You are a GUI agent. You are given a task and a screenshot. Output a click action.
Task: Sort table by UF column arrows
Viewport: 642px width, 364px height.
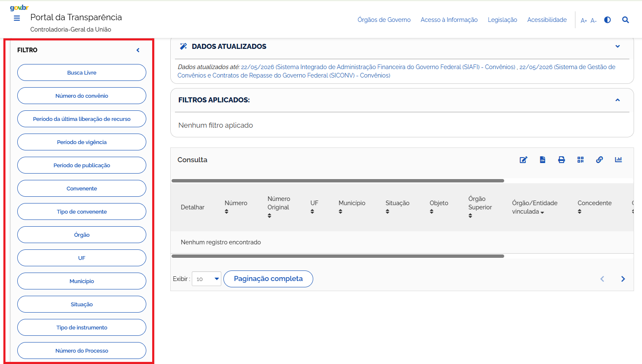coord(312,211)
